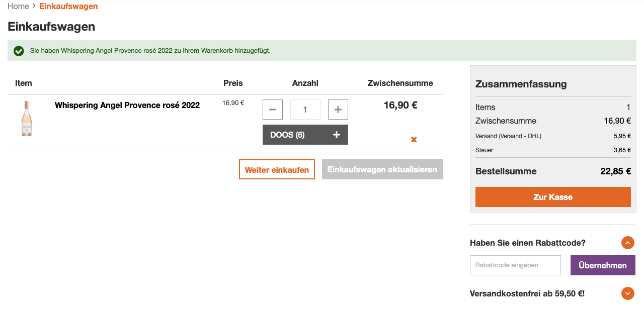Select the Einkaufswagen breadcrumb item
Viewport: 644px width, 311px height.
point(68,7)
